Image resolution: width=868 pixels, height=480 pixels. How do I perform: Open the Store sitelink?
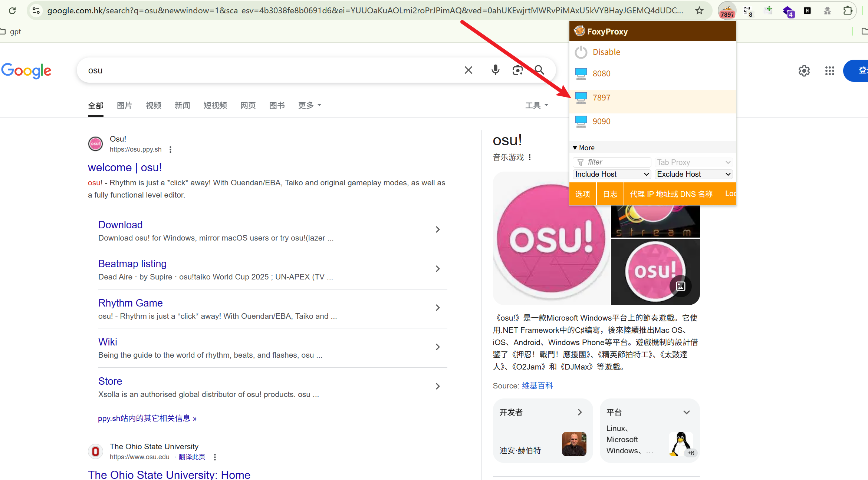110,381
